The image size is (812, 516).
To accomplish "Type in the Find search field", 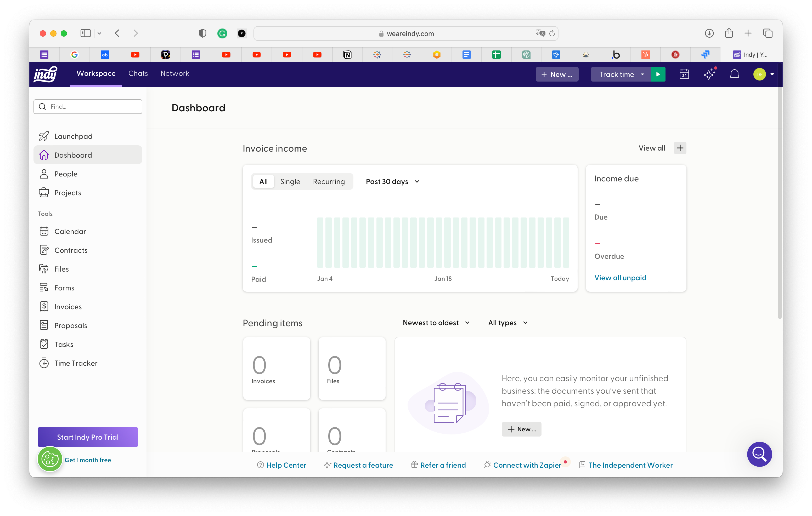I will point(88,106).
